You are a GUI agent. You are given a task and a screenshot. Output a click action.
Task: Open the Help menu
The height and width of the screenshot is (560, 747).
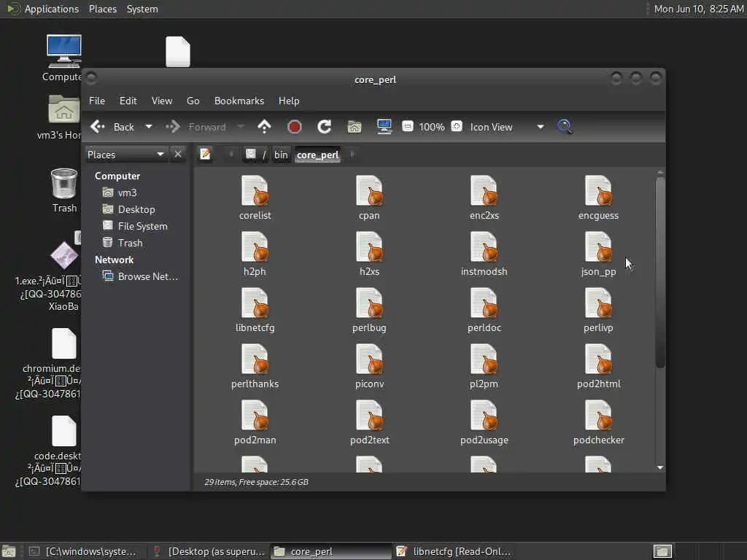(289, 101)
